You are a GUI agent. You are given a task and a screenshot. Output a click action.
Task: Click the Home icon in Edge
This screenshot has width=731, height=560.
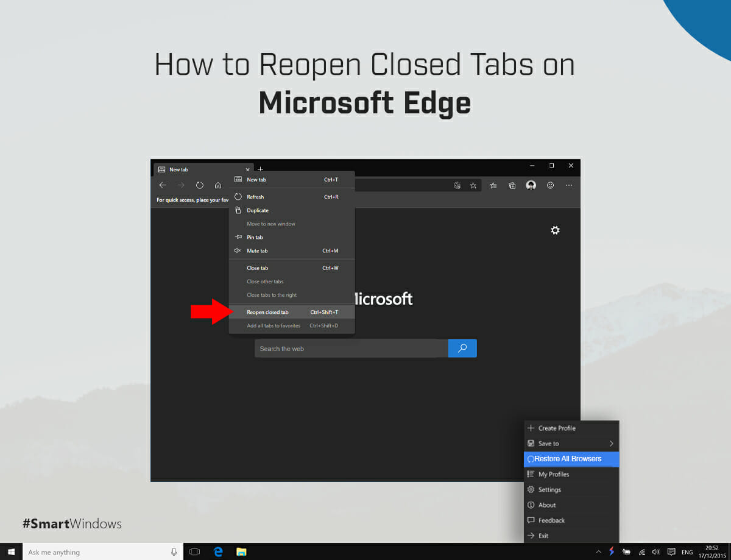tap(218, 185)
